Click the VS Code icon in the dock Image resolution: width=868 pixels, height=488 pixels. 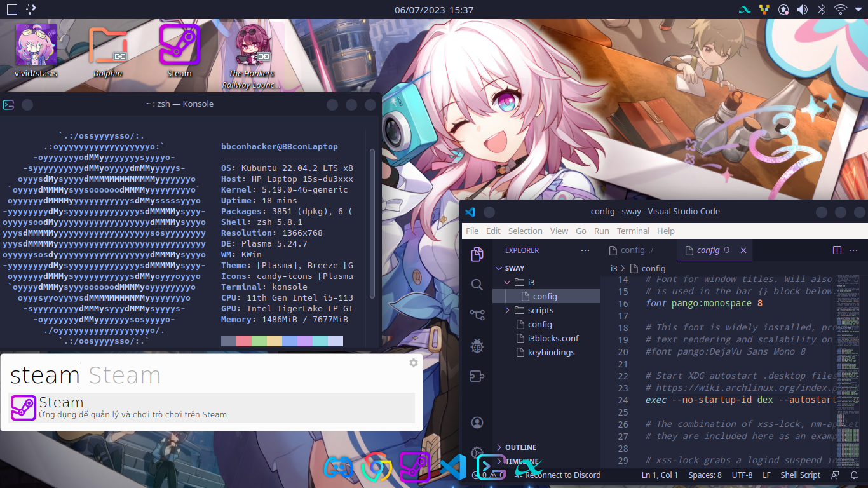click(454, 467)
